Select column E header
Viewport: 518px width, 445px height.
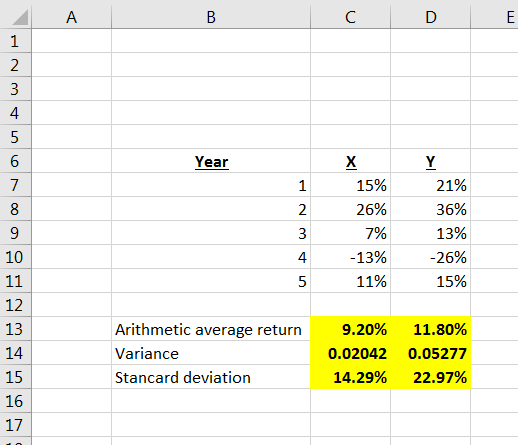(495, 17)
